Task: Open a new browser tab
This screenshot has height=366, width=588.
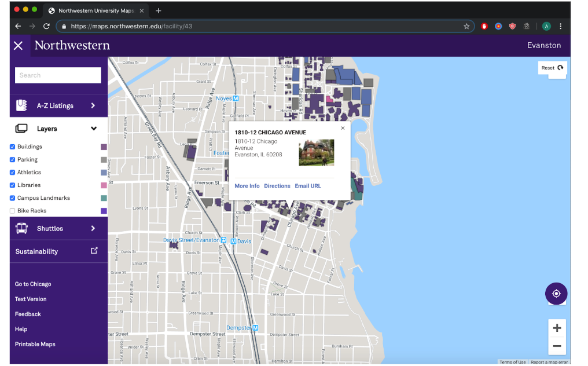Action: coord(158,11)
